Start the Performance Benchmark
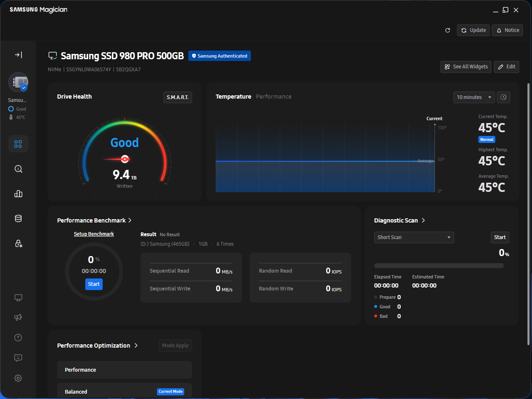Viewport: 532px width, 399px height. (x=94, y=284)
